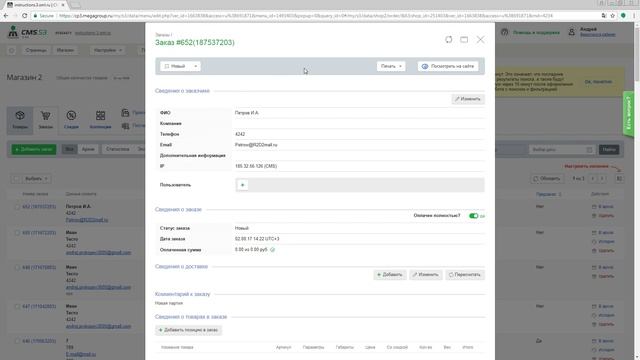Check the checkbox for order 647
This screenshot has height=360, width=640.
pos(17,306)
